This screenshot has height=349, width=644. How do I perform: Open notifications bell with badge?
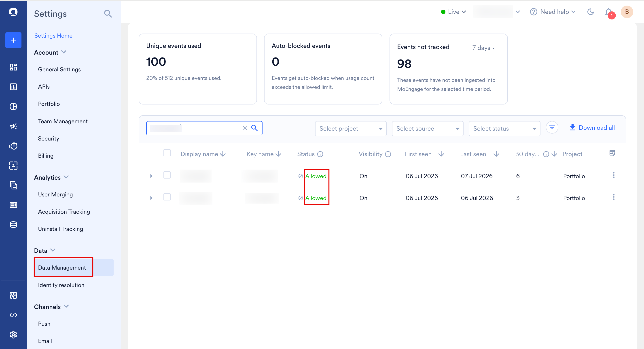[x=609, y=12]
